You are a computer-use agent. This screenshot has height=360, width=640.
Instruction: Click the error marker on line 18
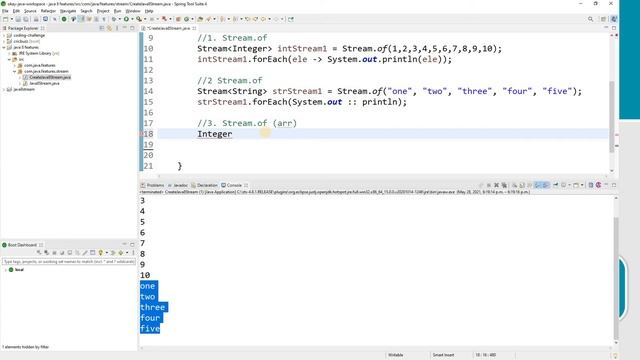click(142, 134)
